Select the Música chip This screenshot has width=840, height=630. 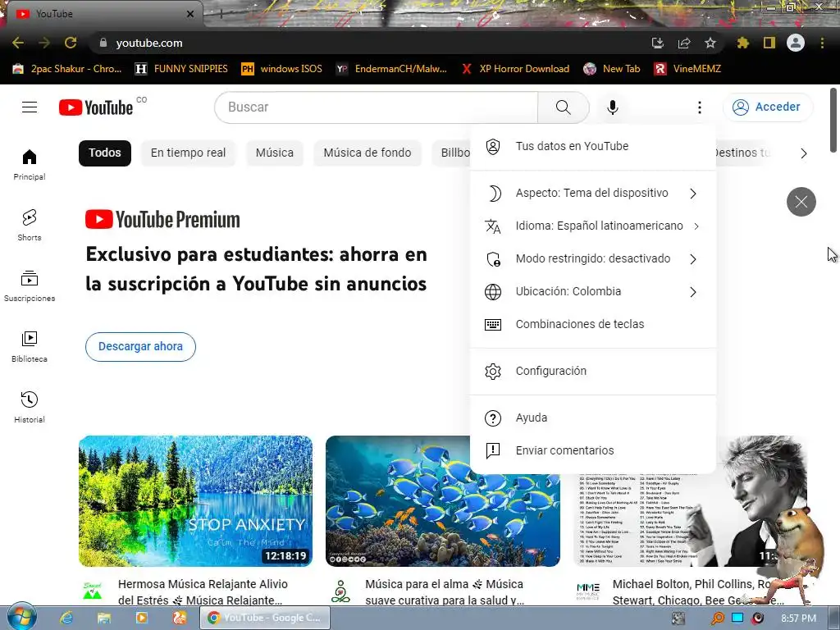coord(274,153)
